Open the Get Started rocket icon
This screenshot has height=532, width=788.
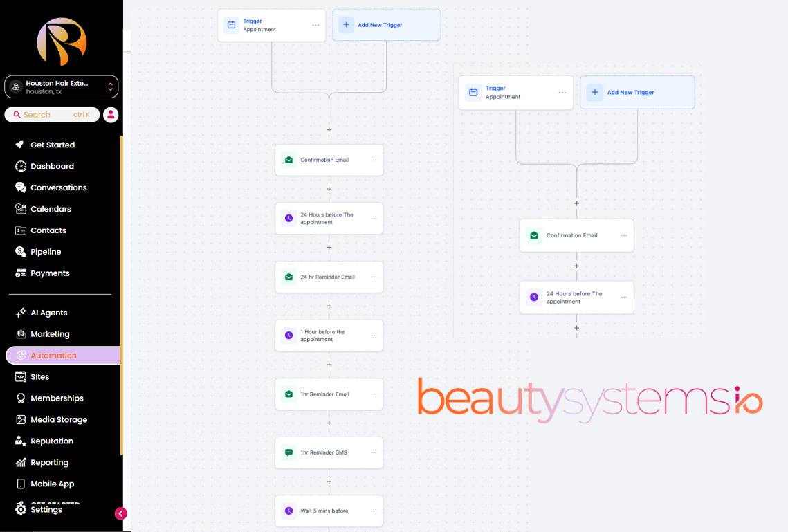point(21,145)
